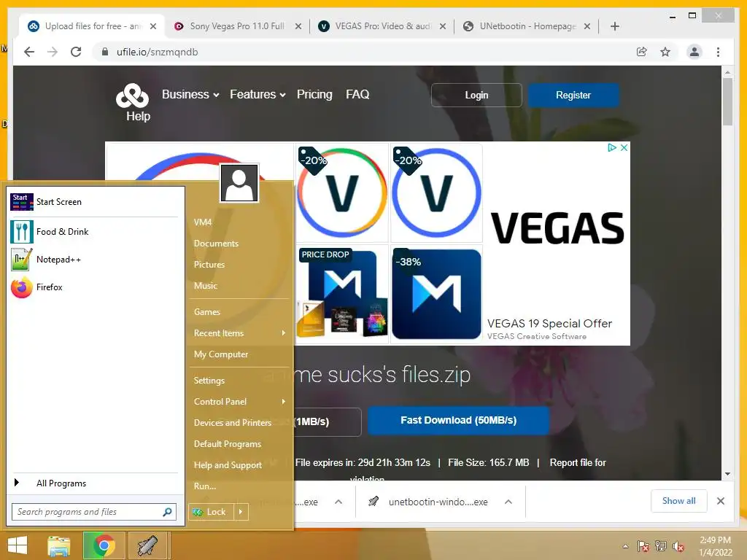Close the VEGAS advertisement
The width and height of the screenshot is (747, 560).
[624, 147]
